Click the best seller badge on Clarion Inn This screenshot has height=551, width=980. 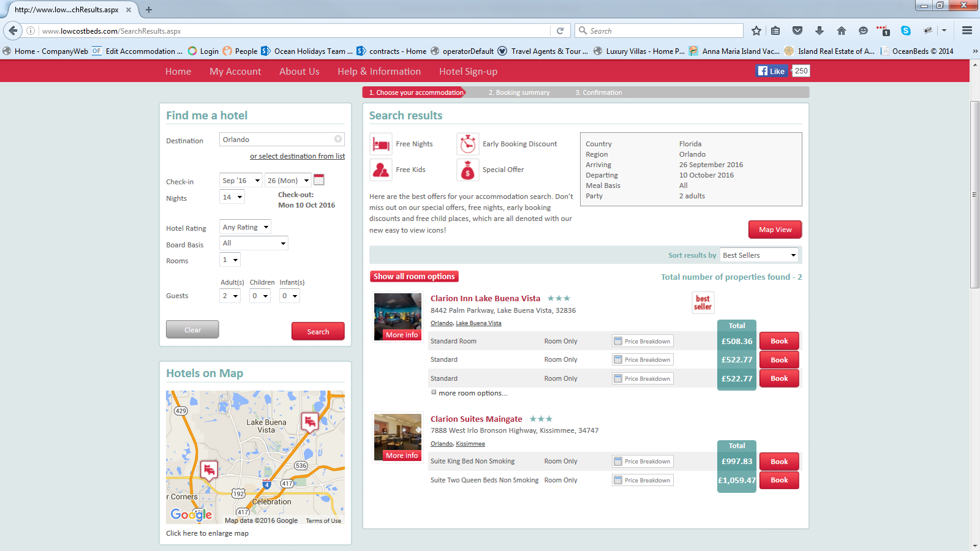(703, 302)
